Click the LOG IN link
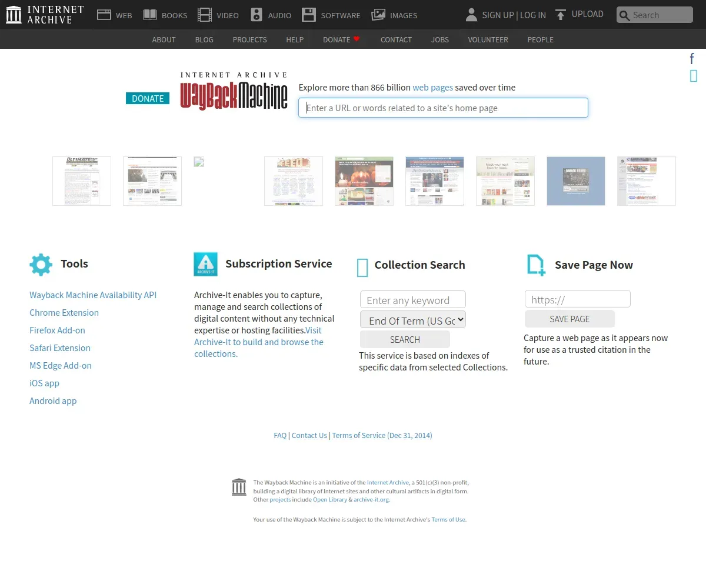 pyautogui.click(x=532, y=15)
